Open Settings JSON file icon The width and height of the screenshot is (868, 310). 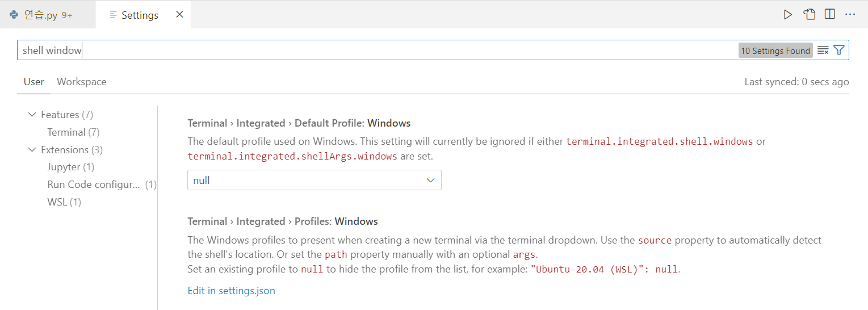click(x=809, y=15)
